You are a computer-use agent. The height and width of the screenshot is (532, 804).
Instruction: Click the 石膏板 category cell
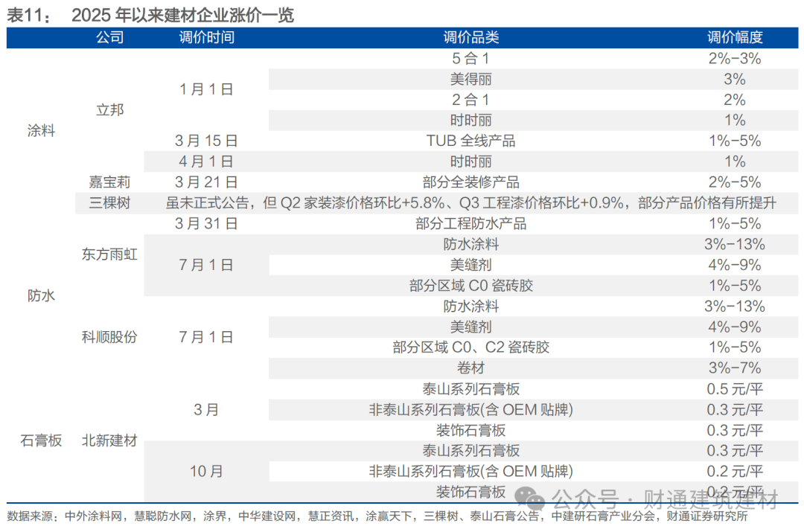point(41,440)
